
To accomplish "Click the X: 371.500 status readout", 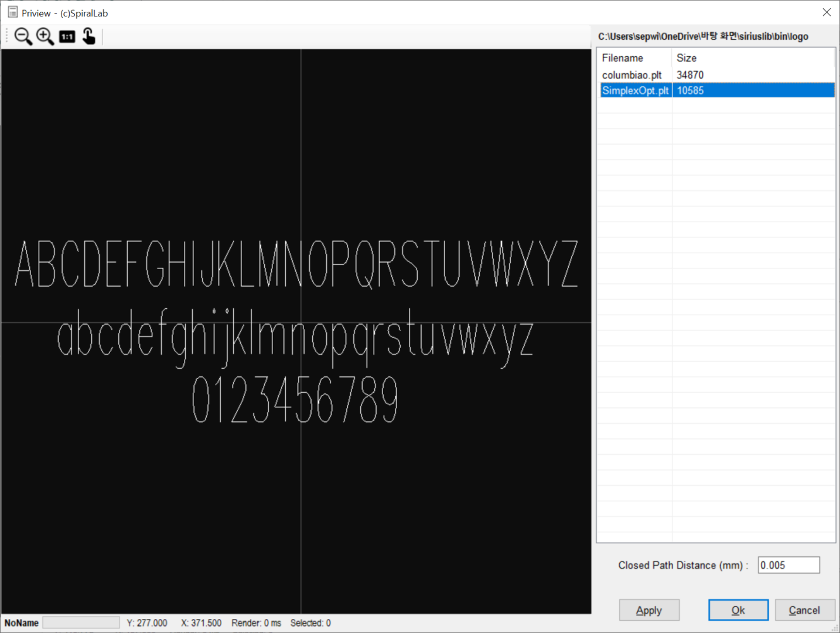I will point(201,623).
